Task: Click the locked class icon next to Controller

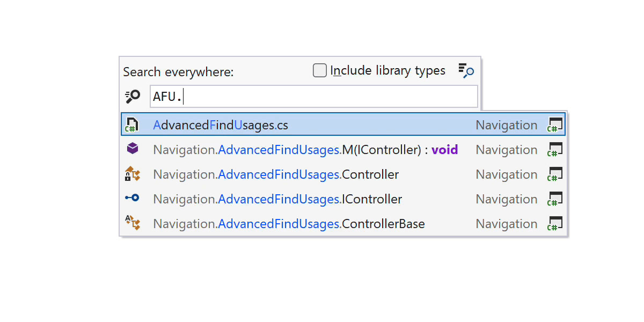Action: [132, 174]
